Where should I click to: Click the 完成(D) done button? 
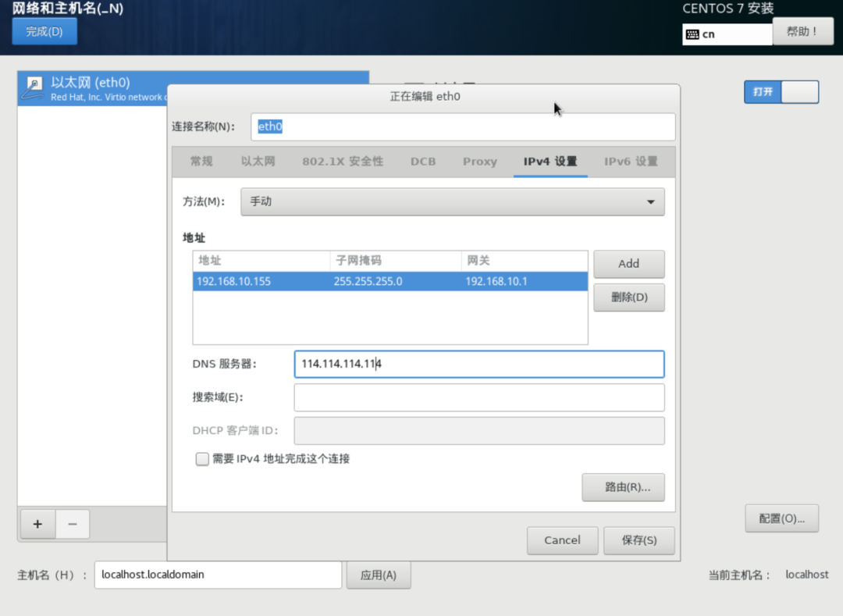point(44,31)
